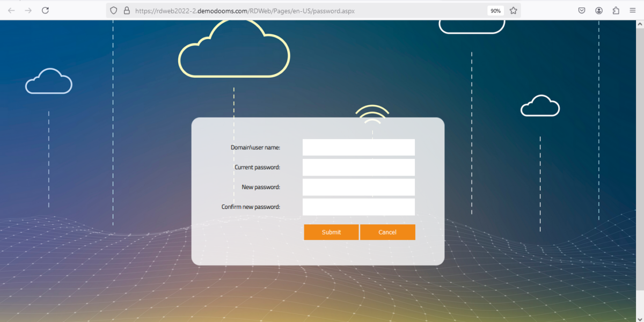Select the Current password field
This screenshot has height=322, width=644.
click(x=358, y=167)
